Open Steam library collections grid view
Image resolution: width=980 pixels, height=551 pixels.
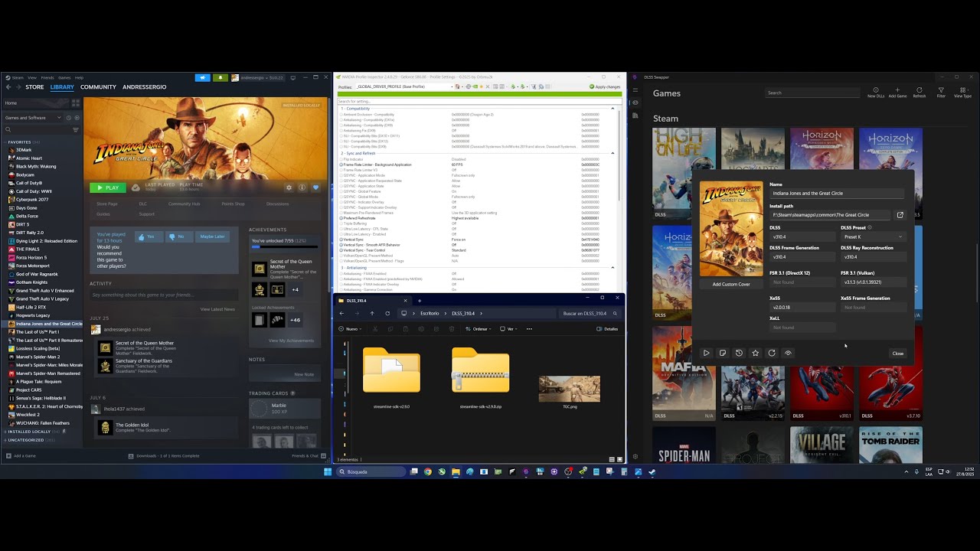[75, 103]
